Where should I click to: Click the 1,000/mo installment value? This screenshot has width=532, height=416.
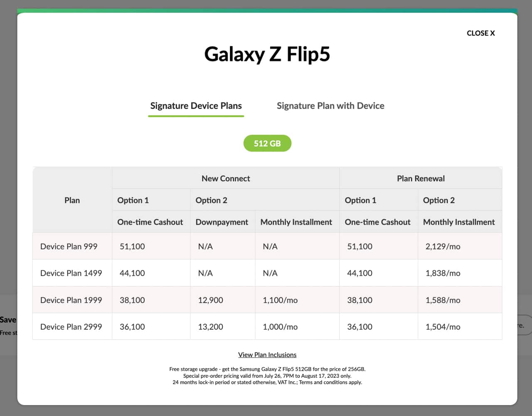pos(280,327)
